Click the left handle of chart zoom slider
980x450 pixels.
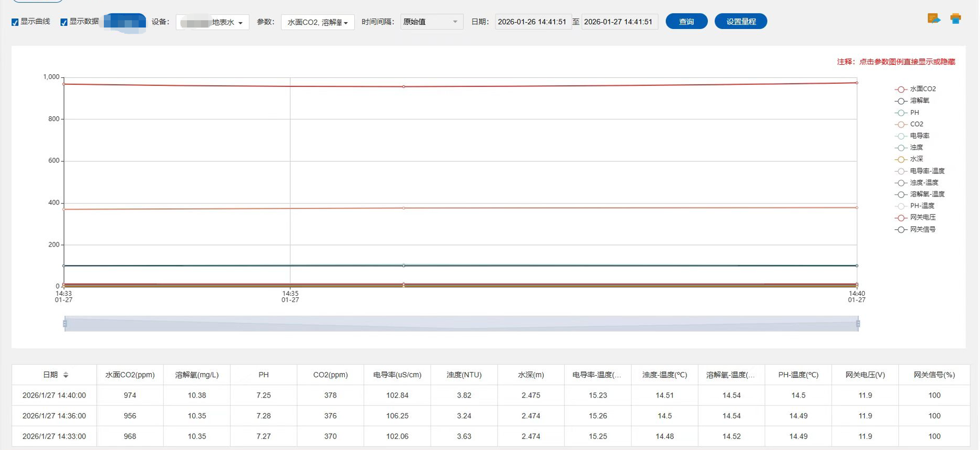(65, 324)
